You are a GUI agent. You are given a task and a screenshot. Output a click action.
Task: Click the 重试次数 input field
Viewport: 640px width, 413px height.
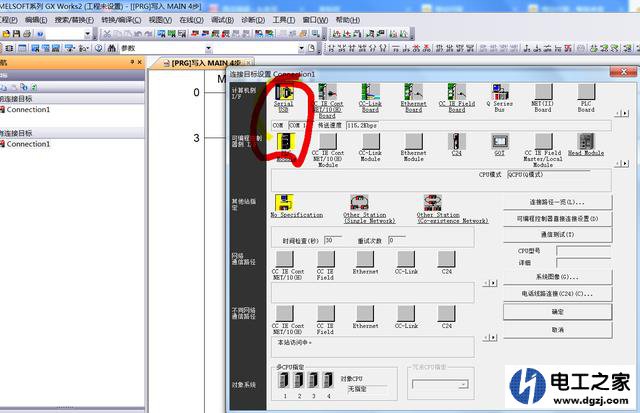tap(397, 240)
